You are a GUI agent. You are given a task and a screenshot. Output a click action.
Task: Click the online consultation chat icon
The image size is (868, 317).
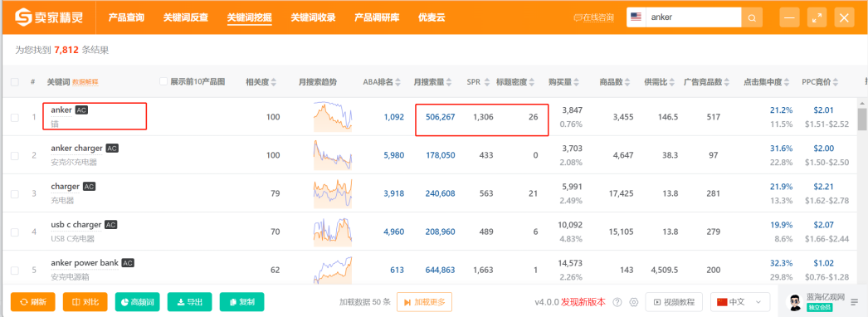point(578,17)
